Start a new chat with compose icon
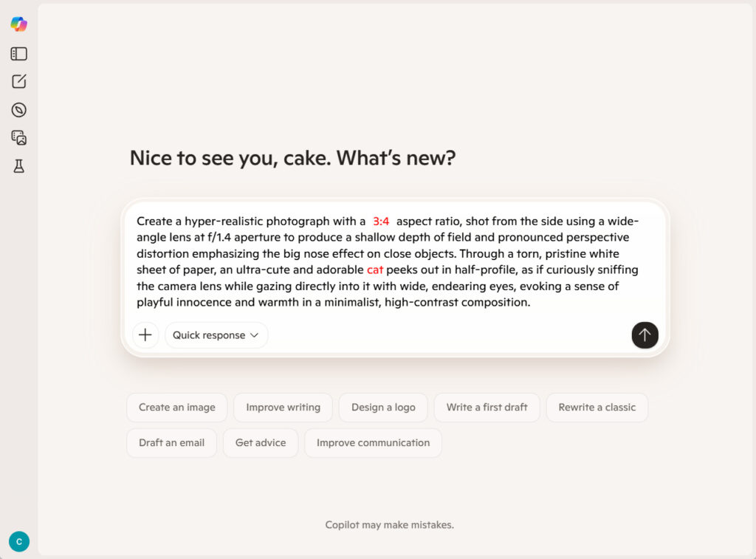Image resolution: width=756 pixels, height=559 pixels. tap(19, 82)
